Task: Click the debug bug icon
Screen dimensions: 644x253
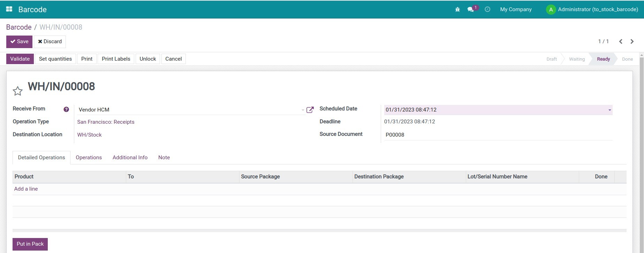Action: [x=457, y=9]
